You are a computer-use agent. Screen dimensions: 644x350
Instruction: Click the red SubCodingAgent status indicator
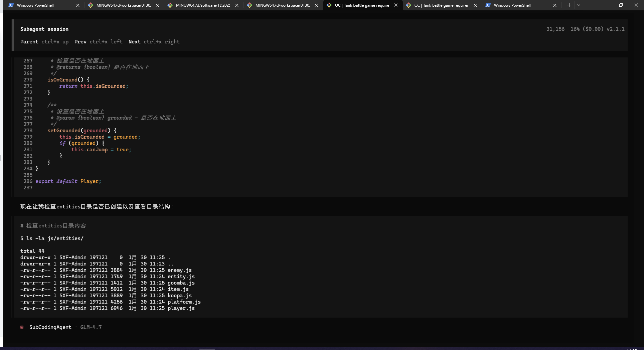(22, 327)
